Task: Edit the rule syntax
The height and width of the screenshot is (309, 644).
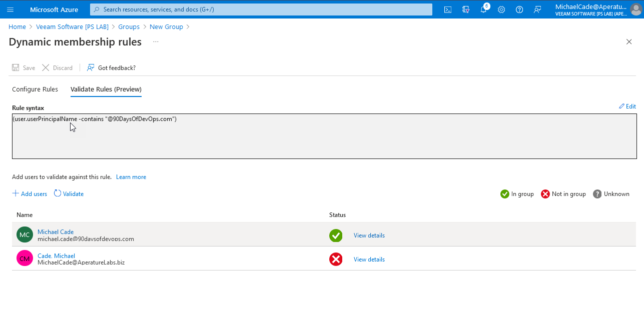Action: coord(627,106)
